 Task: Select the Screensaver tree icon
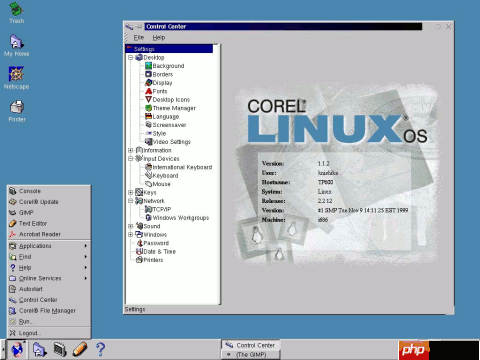[x=149, y=125]
